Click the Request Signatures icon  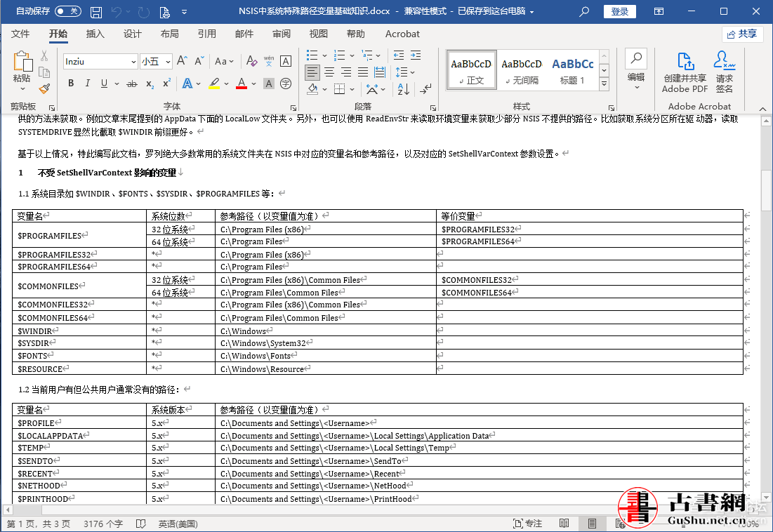(724, 73)
